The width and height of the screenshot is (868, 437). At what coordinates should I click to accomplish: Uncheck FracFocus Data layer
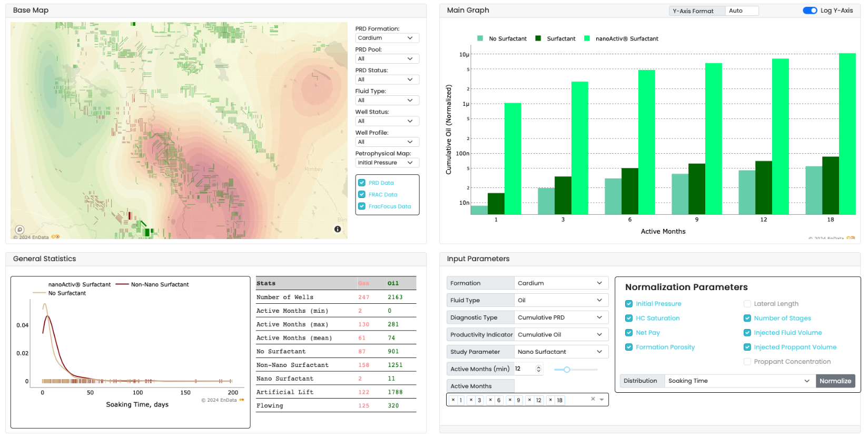coord(362,206)
